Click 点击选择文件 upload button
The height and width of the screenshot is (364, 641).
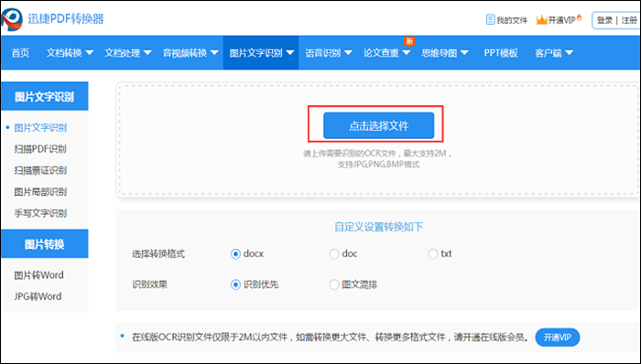click(378, 125)
